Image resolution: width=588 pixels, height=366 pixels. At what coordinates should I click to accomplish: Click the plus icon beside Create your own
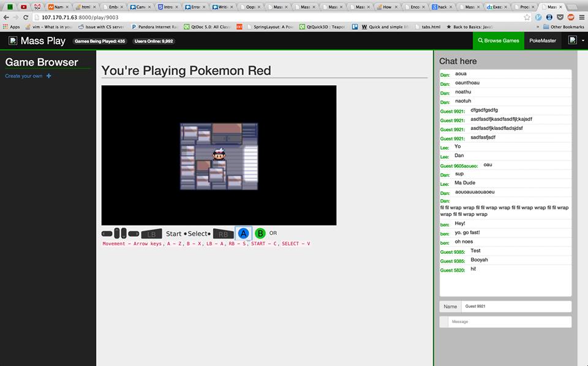click(49, 76)
